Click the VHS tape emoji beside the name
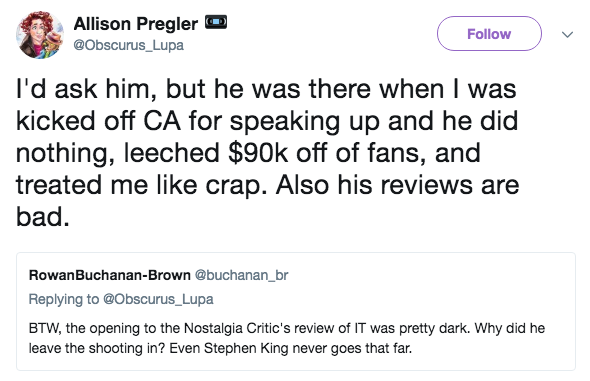Image resolution: width=590 pixels, height=381 pixels. tap(216, 23)
